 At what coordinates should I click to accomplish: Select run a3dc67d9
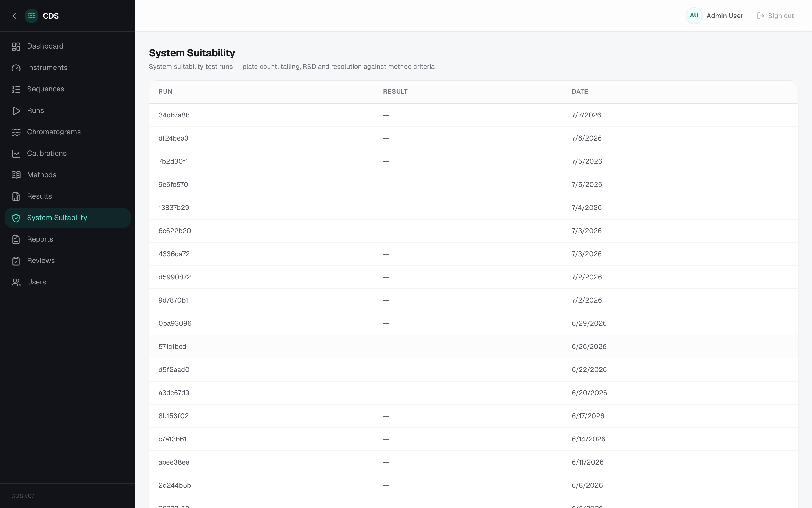pos(473,393)
